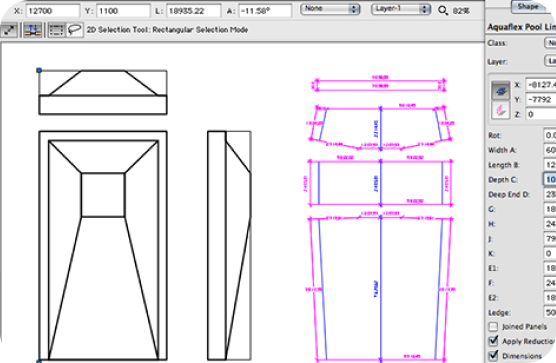Viewport: 556px width, 363px height.
Task: Select the narrow side elevation view drawing
Action: pyautogui.click(x=229, y=246)
